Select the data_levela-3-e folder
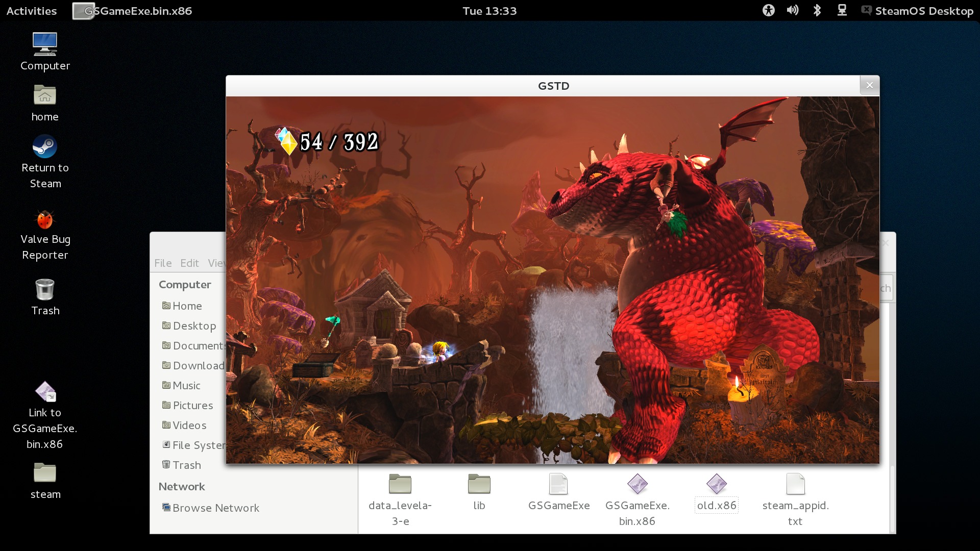980x551 pixels. [400, 500]
